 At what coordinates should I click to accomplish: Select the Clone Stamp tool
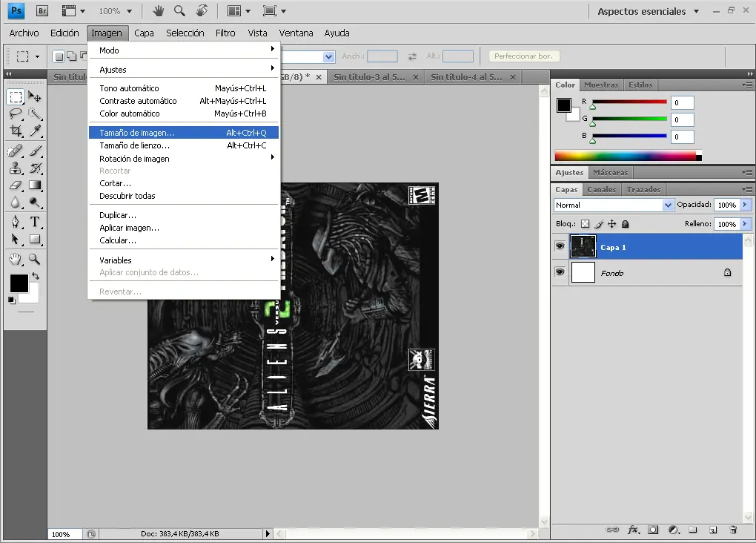(16, 168)
